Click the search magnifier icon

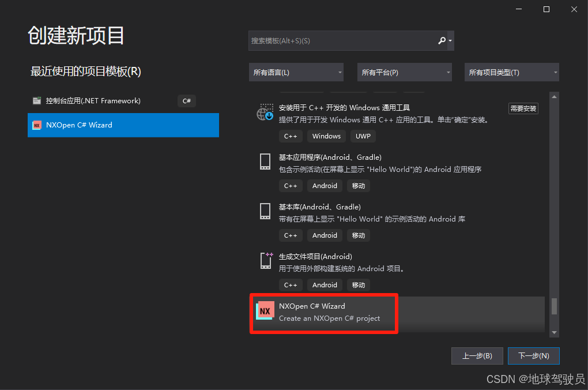tap(442, 40)
